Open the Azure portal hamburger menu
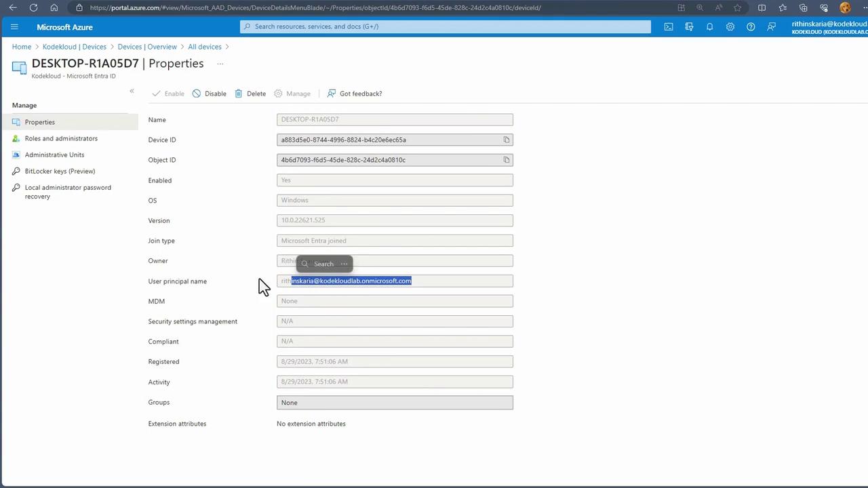This screenshot has width=868, height=488. click(x=14, y=27)
